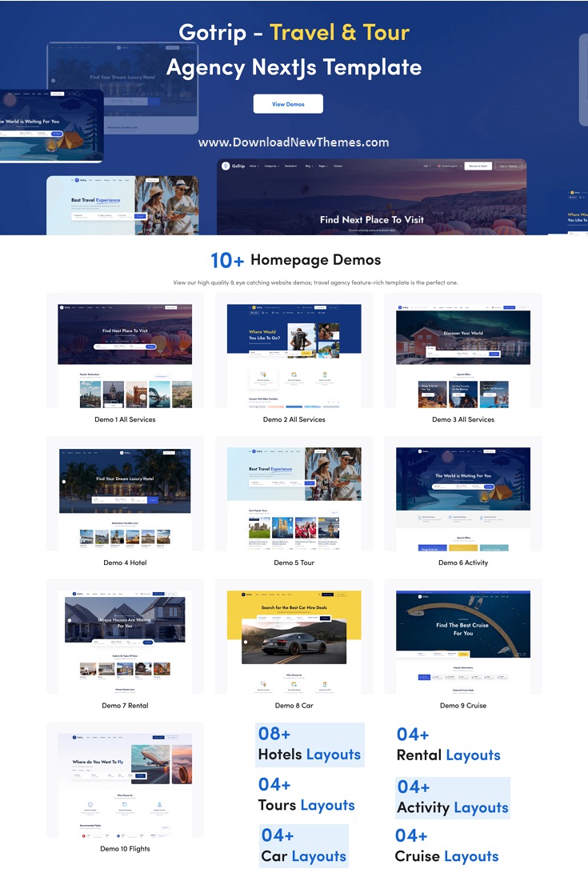
Task: Click '04+ Cruise Layouts' text
Action: [446, 846]
